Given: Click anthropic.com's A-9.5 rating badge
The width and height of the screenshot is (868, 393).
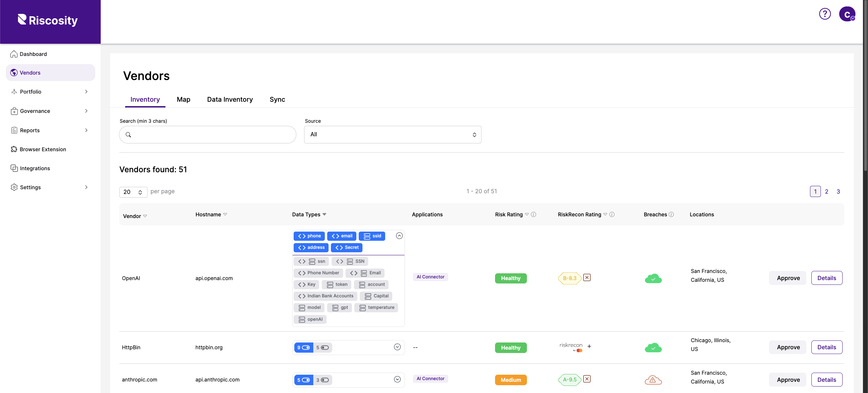Looking at the screenshot, I should tap(570, 380).
